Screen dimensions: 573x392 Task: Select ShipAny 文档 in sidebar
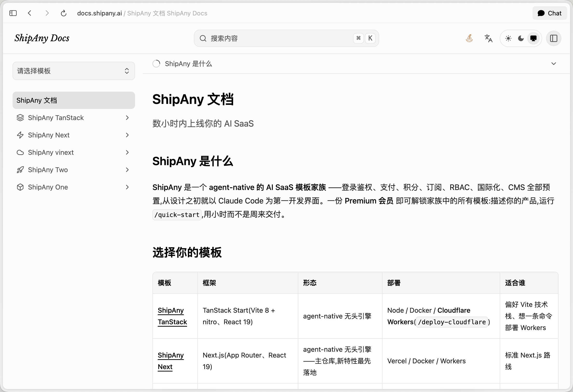point(74,100)
